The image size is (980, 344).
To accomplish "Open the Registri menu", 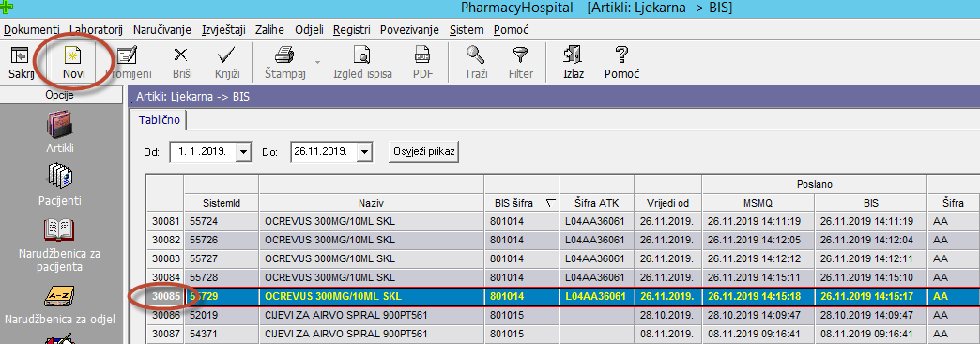I will tap(352, 29).
